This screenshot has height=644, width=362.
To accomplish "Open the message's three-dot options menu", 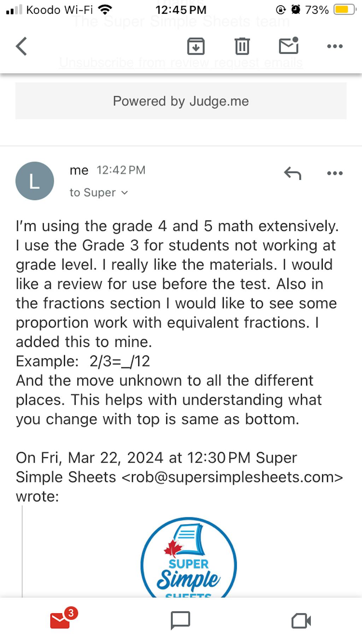I will [334, 173].
